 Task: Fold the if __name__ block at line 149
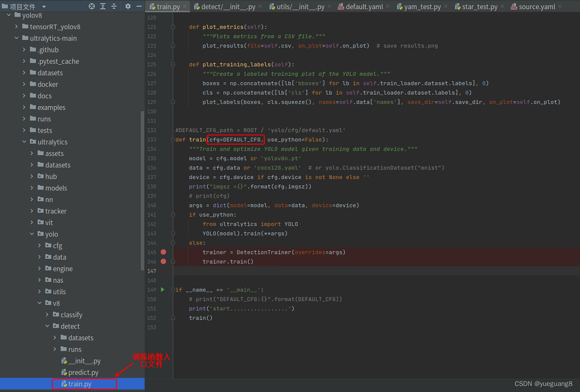pyautogui.click(x=173, y=290)
